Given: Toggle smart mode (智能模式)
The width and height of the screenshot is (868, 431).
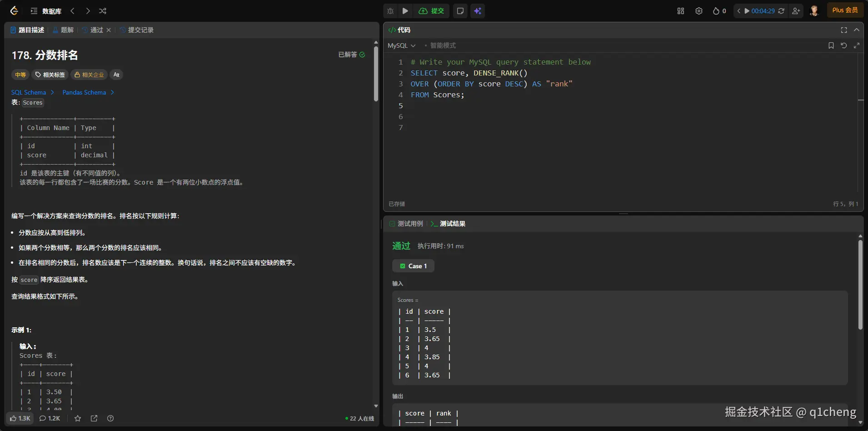Looking at the screenshot, I should coord(442,45).
